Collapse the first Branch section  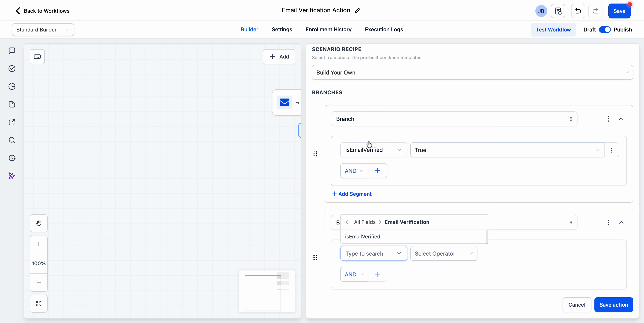point(621,119)
